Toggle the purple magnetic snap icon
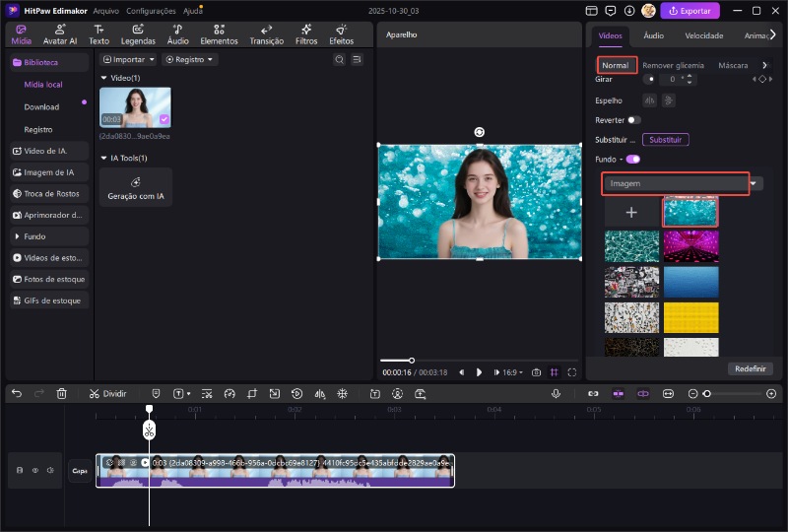Screen dimensions: 788x532 (619, 394)
